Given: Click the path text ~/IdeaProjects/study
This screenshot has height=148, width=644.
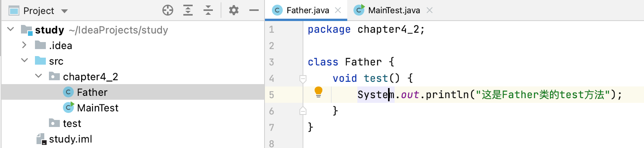Looking at the screenshot, I should click(118, 30).
